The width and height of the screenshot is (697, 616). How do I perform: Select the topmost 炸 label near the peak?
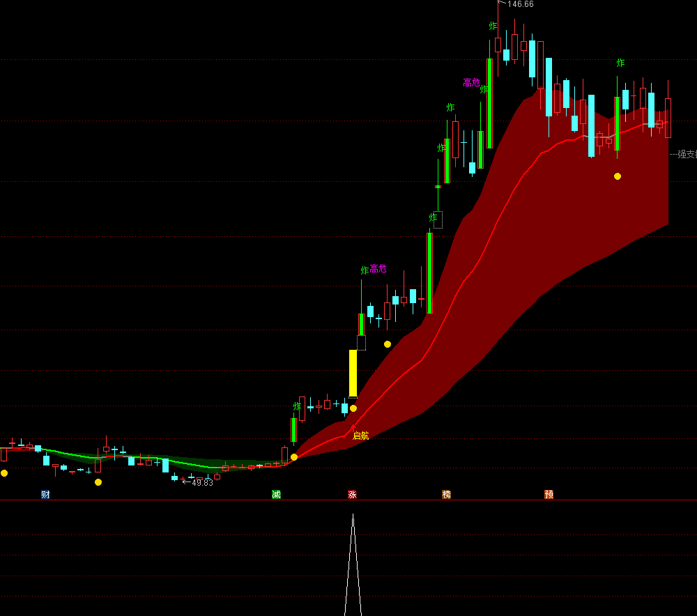pos(493,26)
